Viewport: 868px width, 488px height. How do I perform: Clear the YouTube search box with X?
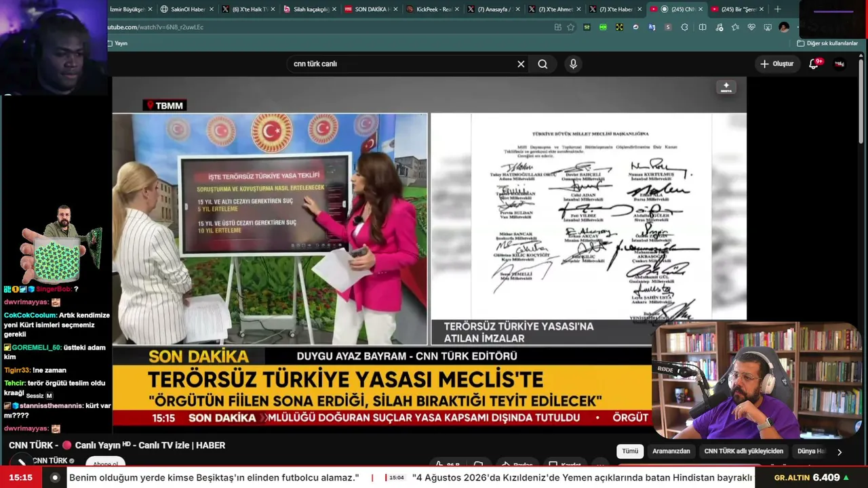point(521,64)
